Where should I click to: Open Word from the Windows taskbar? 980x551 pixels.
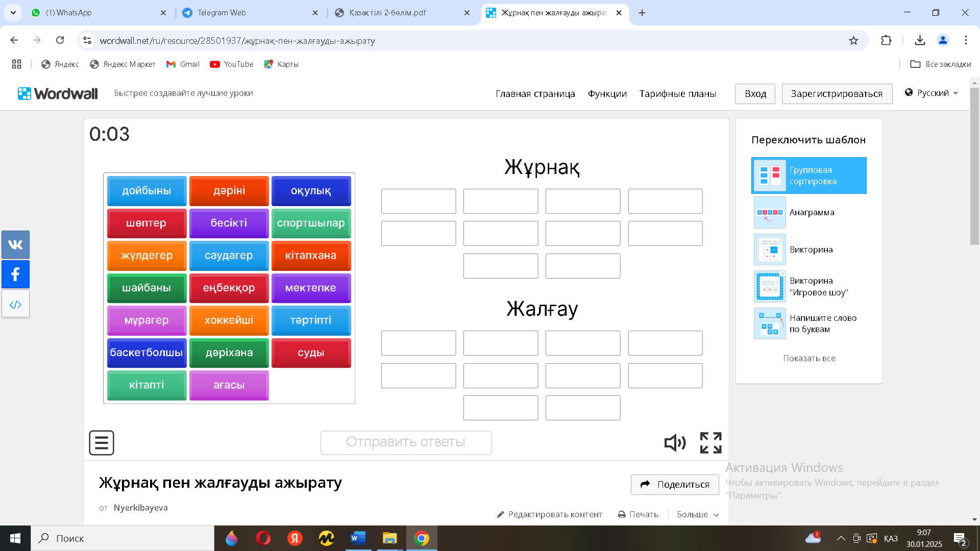[358, 538]
